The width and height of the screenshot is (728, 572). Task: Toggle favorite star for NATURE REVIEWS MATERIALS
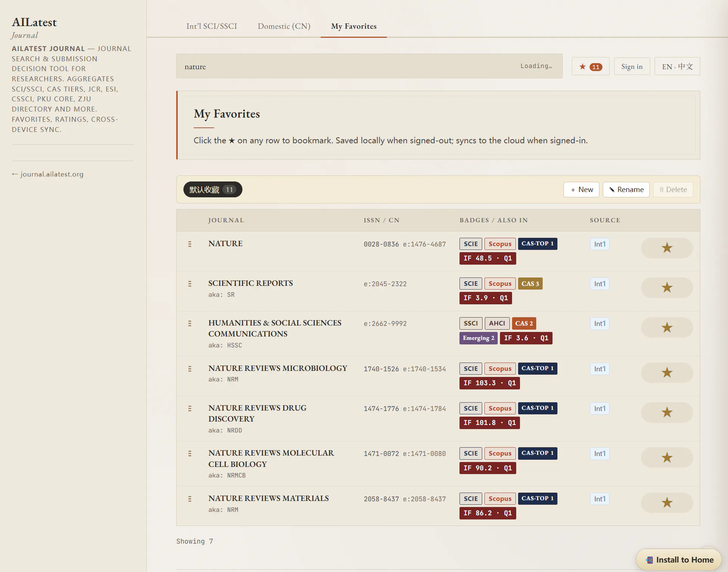(x=667, y=502)
